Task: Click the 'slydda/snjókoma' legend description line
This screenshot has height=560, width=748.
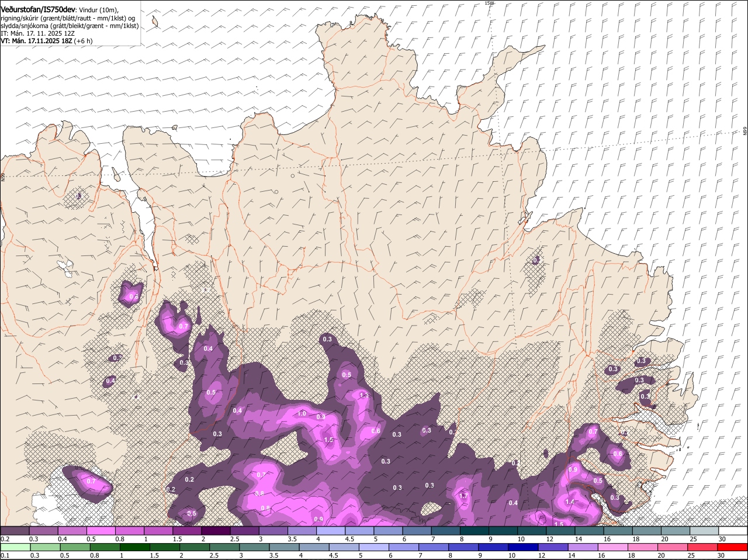Action: point(70,26)
